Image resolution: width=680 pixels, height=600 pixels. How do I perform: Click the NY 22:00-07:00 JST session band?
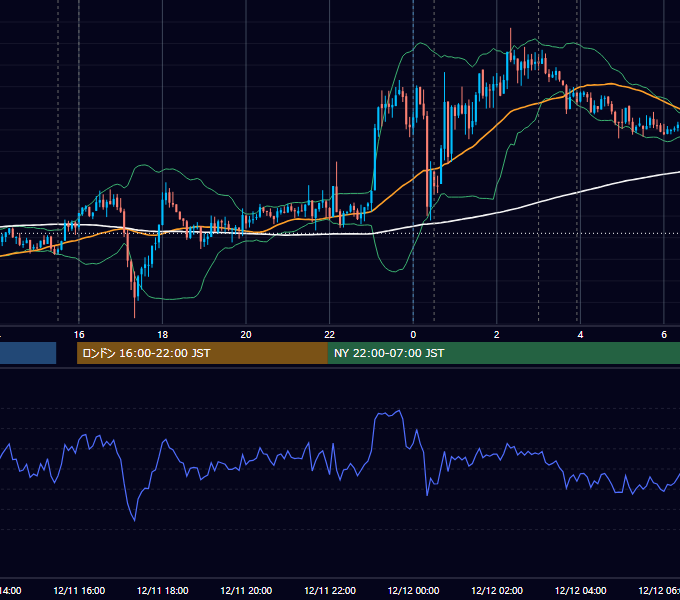point(503,353)
